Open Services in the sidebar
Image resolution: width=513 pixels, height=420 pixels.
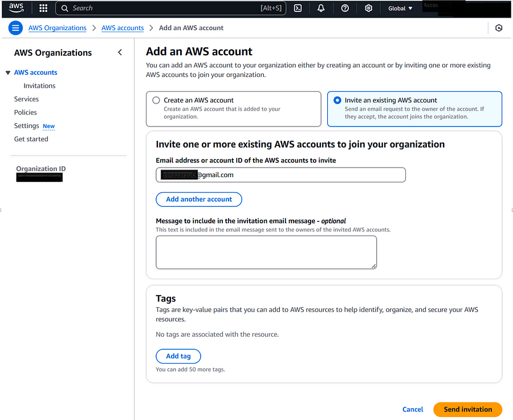pos(26,99)
